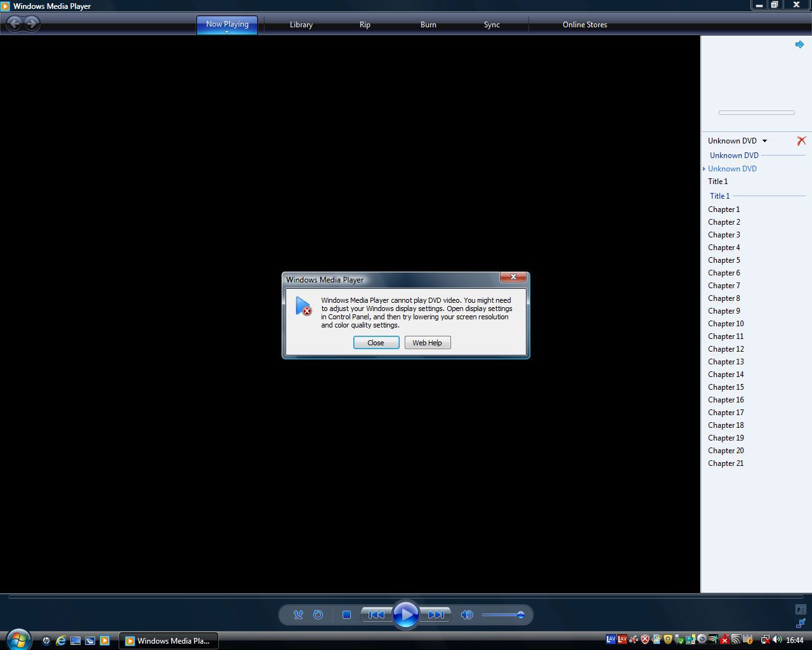
Task: Click yellow shield tray icon
Action: tap(668, 639)
